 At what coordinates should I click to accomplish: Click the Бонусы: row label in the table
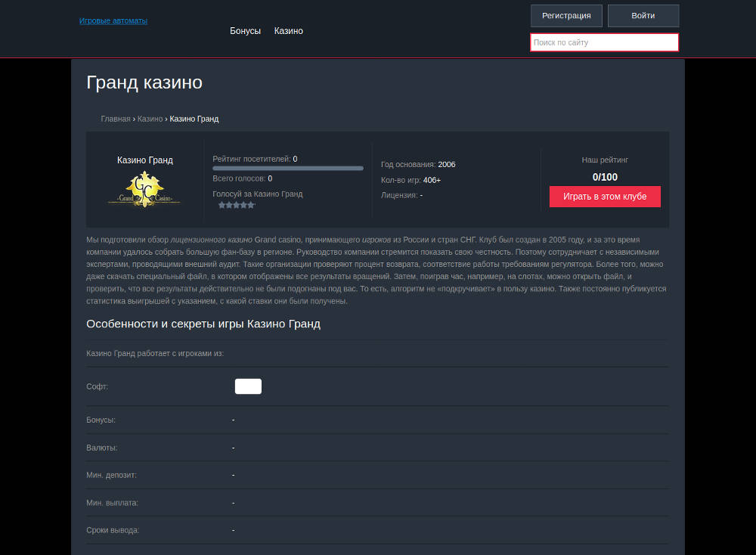tap(101, 420)
